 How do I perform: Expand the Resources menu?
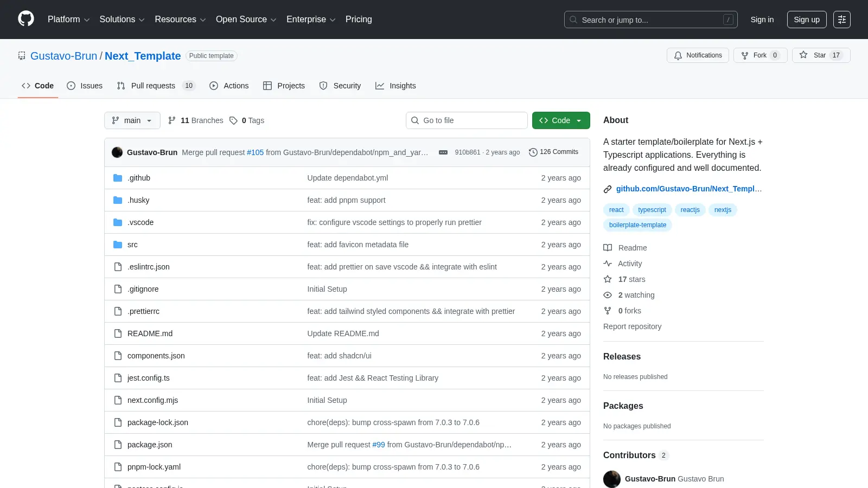click(180, 20)
